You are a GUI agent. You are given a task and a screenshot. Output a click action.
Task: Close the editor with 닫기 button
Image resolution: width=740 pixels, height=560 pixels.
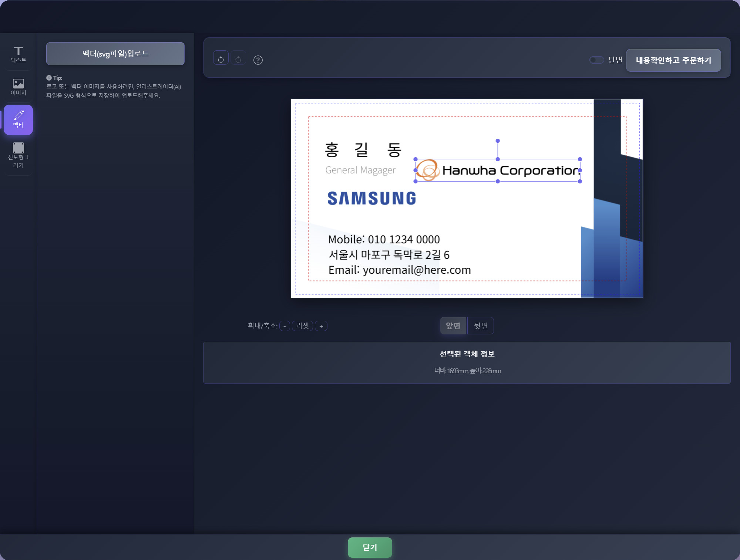click(370, 547)
